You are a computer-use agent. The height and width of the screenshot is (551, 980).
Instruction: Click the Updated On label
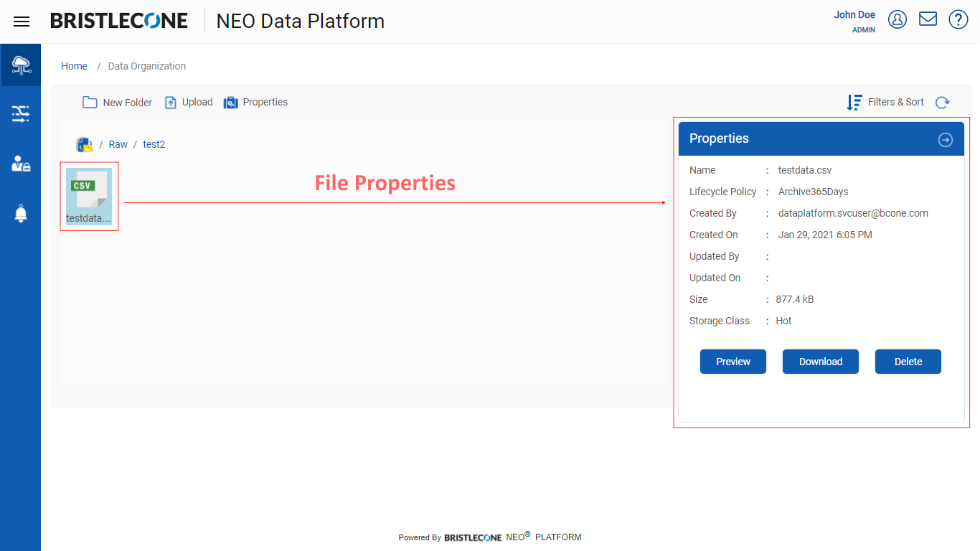click(x=715, y=278)
